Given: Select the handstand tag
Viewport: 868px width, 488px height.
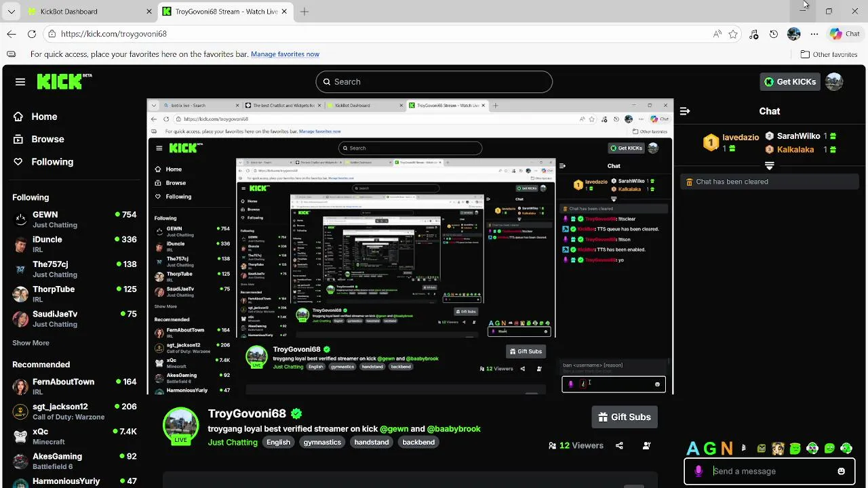Looking at the screenshot, I should pos(372,442).
